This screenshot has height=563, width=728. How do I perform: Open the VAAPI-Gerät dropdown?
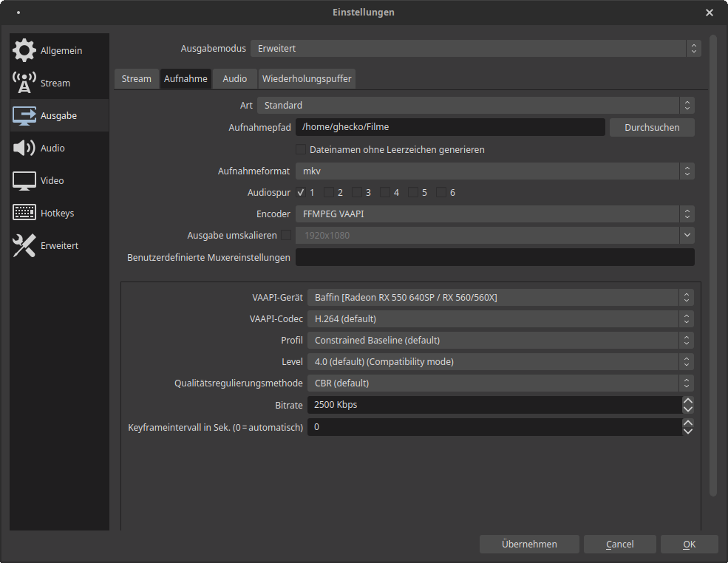coord(500,298)
